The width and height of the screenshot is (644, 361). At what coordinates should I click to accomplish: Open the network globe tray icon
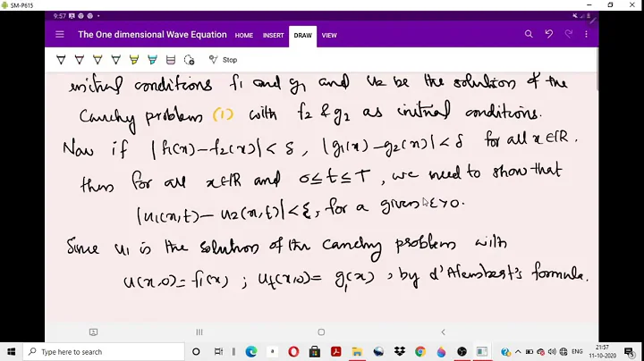pos(563,351)
